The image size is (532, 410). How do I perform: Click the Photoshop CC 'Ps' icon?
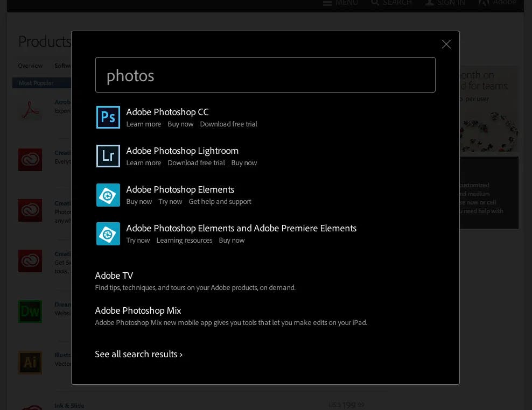pyautogui.click(x=108, y=117)
